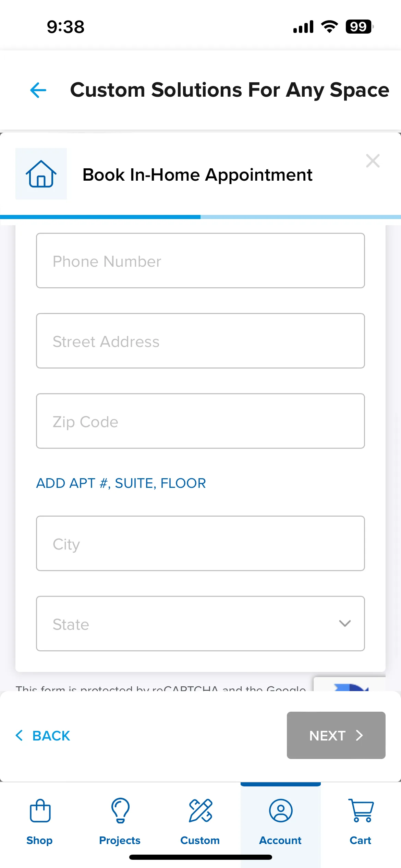
Task: Open the Custom pencil and ruler icon
Action: pyautogui.click(x=200, y=810)
